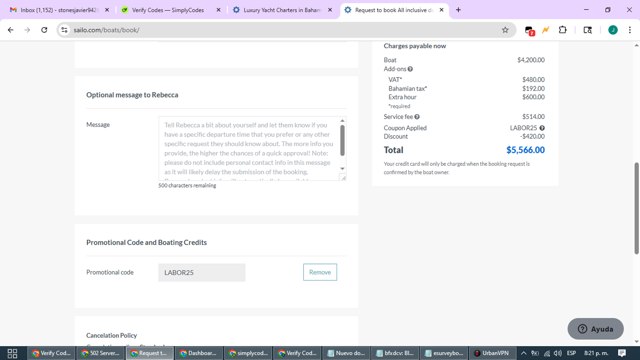The image size is (640, 360).
Task: Select the Request to book tab
Action: coord(394,10)
